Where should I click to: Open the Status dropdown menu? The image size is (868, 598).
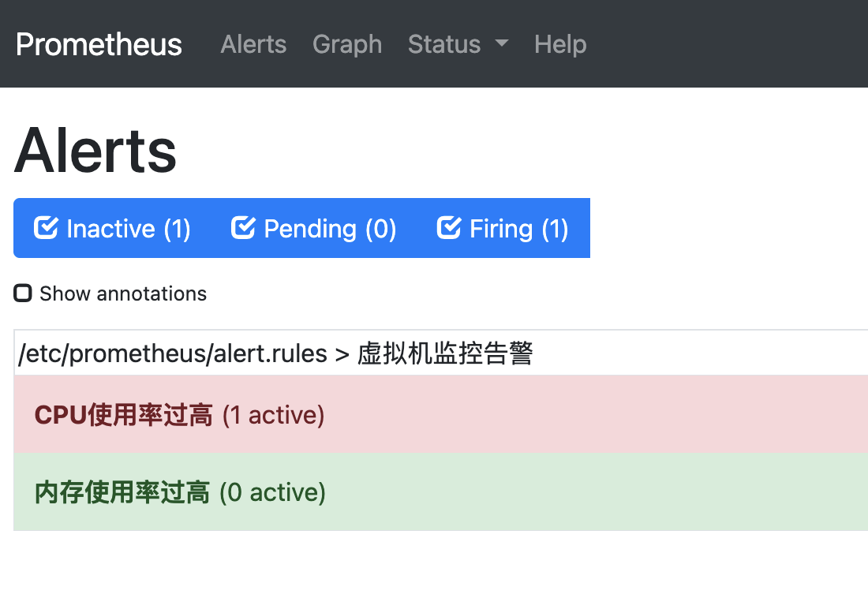[x=444, y=44]
